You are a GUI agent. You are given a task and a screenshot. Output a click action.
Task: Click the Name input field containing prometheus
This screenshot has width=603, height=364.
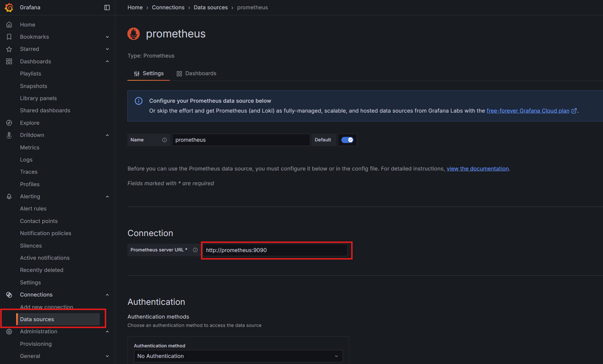click(241, 140)
